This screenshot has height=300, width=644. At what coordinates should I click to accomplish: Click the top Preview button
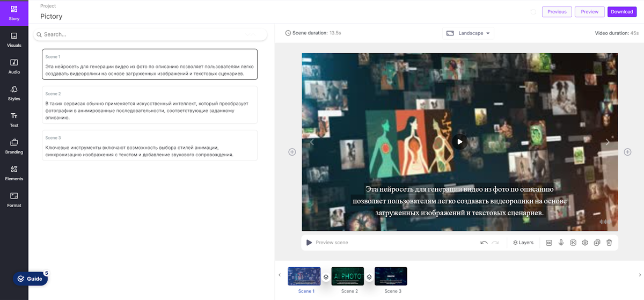(x=589, y=12)
